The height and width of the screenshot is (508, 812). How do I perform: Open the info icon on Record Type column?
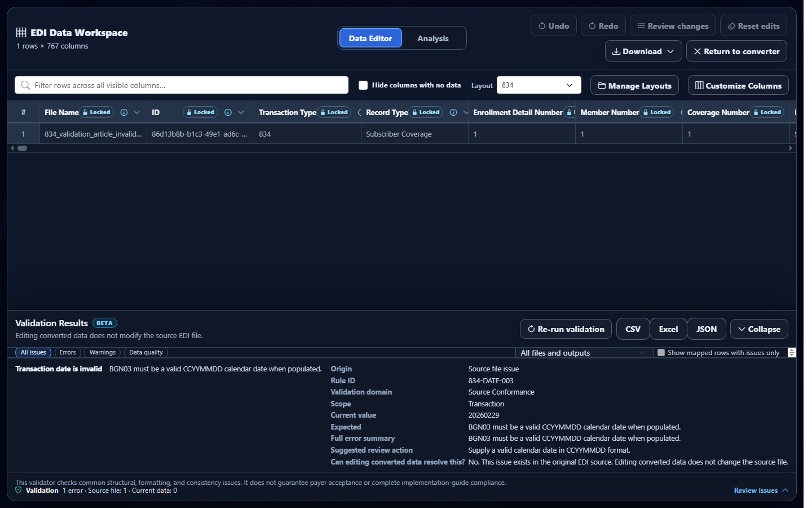(x=453, y=112)
